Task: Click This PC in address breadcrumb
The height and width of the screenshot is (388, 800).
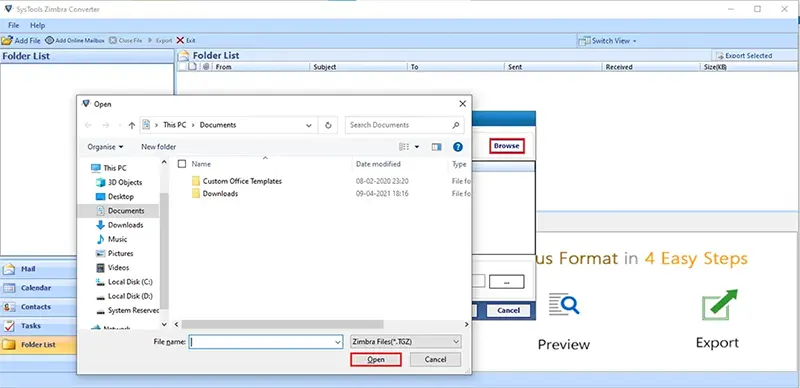Action: [x=173, y=125]
